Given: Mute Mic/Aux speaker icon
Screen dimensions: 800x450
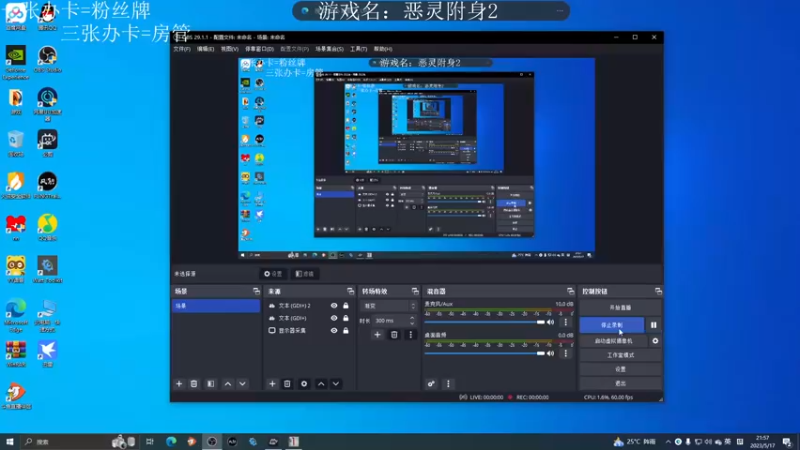Looking at the screenshot, I should (551, 322).
